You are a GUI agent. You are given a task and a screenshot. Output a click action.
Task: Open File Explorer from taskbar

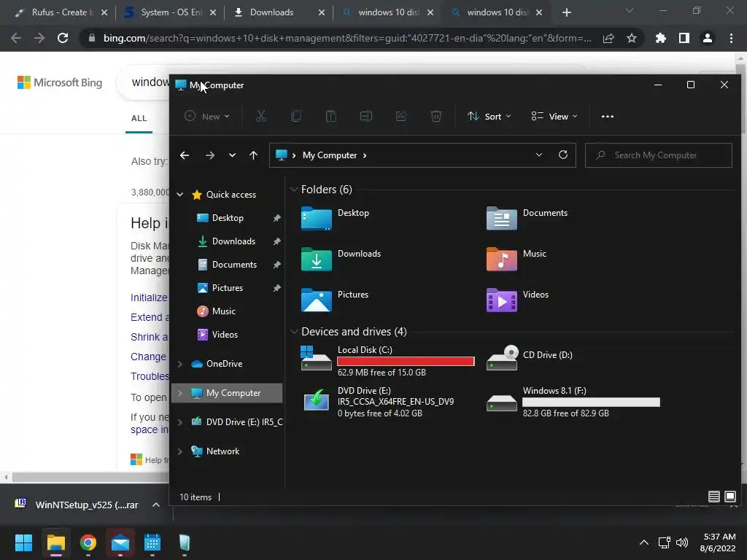click(x=55, y=542)
